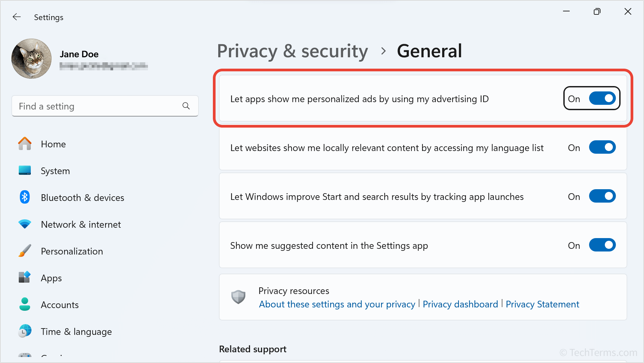Close the Settings window
This screenshot has width=644, height=363.
[628, 11]
